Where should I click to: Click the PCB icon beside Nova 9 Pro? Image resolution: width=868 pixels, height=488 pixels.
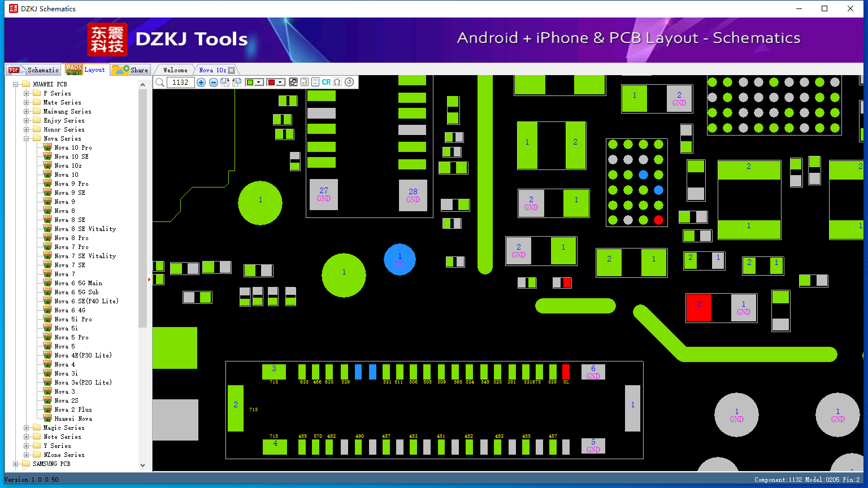[48, 184]
